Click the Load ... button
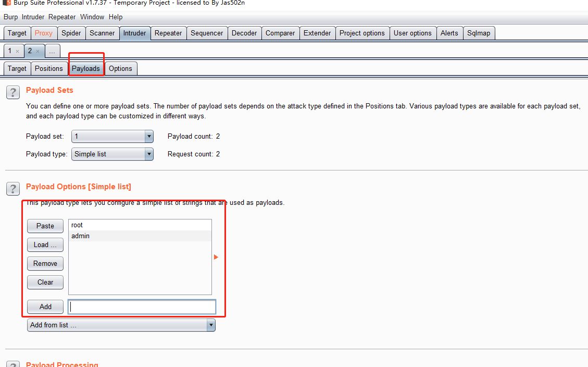The image size is (588, 367). 45,244
